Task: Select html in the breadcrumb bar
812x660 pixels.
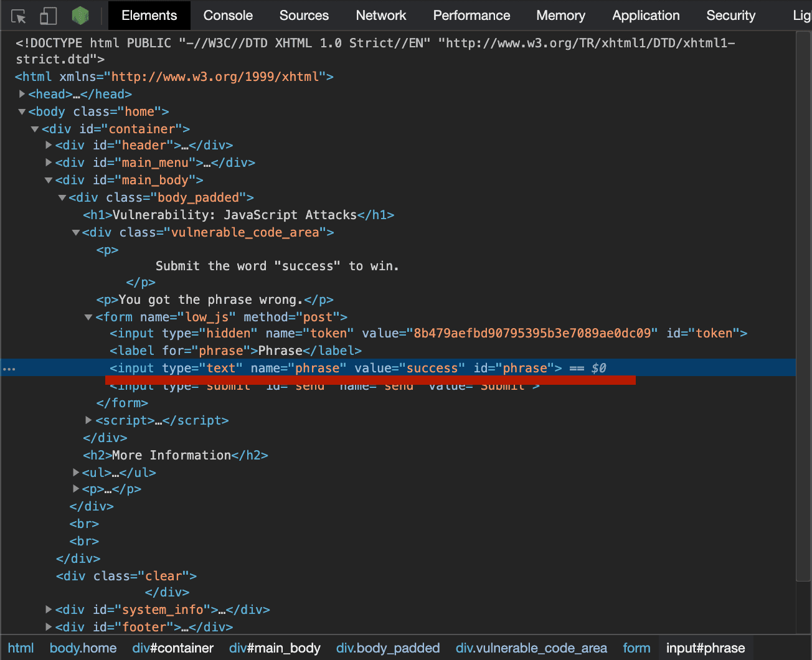Action: 21,648
